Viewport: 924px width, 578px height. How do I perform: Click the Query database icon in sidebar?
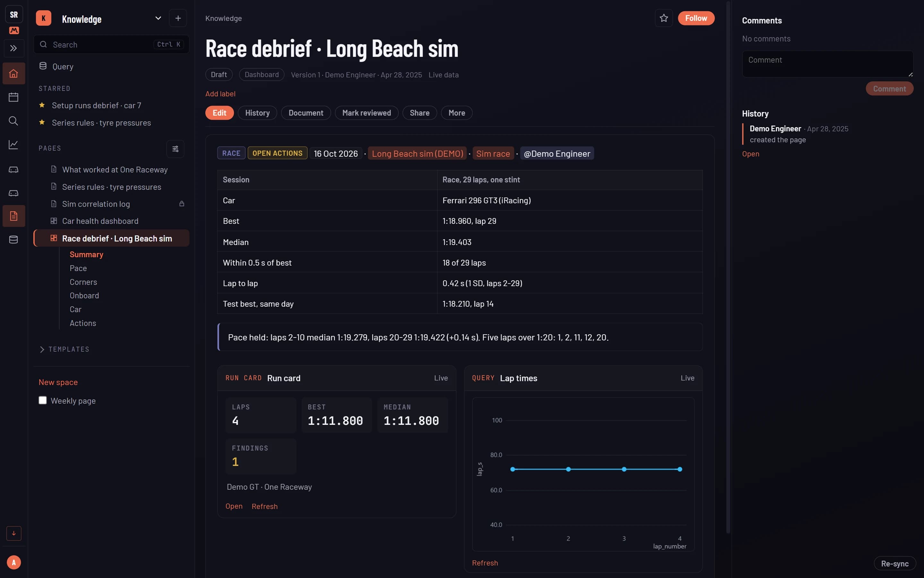(x=43, y=66)
